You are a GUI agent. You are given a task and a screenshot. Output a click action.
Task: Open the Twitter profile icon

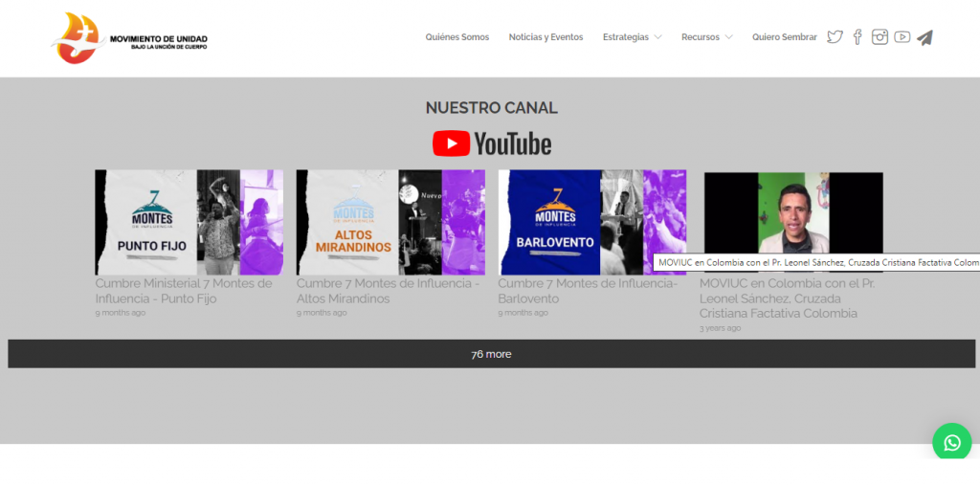tap(835, 37)
